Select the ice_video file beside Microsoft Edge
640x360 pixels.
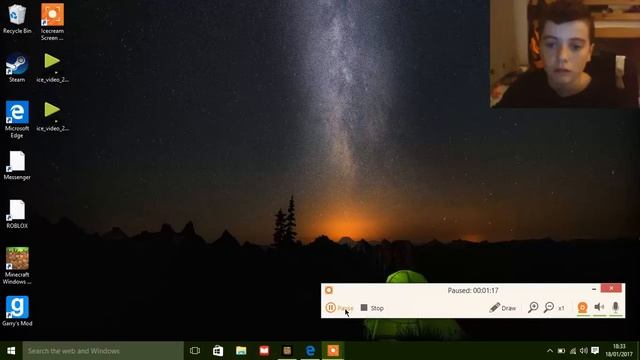52,116
